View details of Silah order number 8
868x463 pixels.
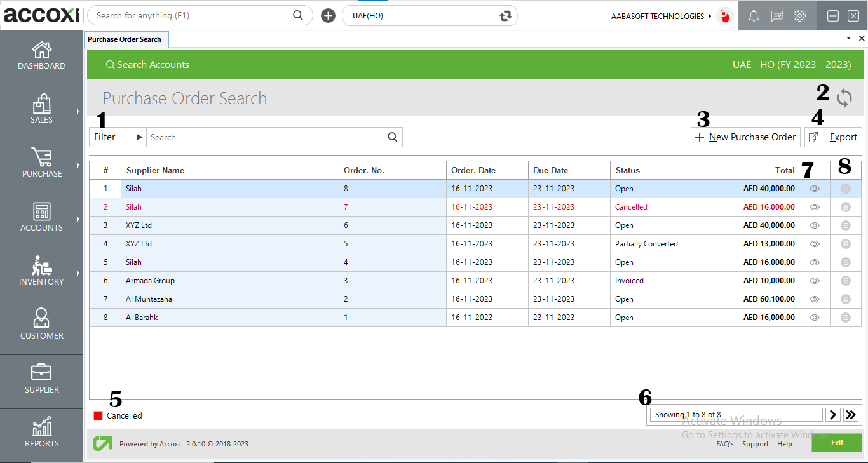click(x=814, y=188)
